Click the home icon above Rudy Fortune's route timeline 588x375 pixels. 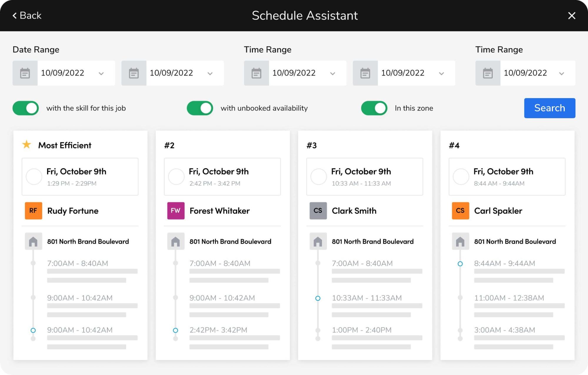[33, 241]
